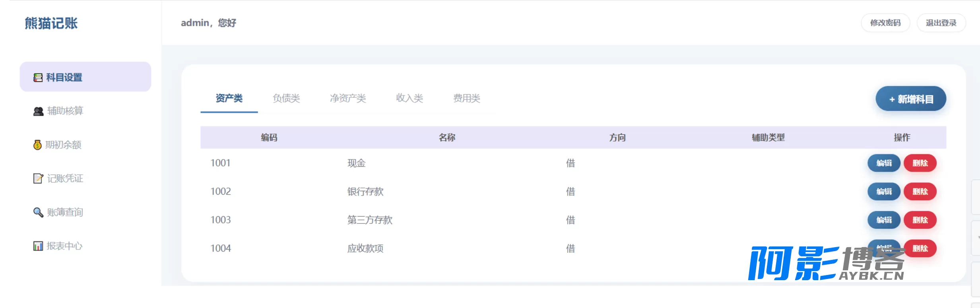Open the 熊猫记账 logo title
980x308 pixels.
[51, 23]
